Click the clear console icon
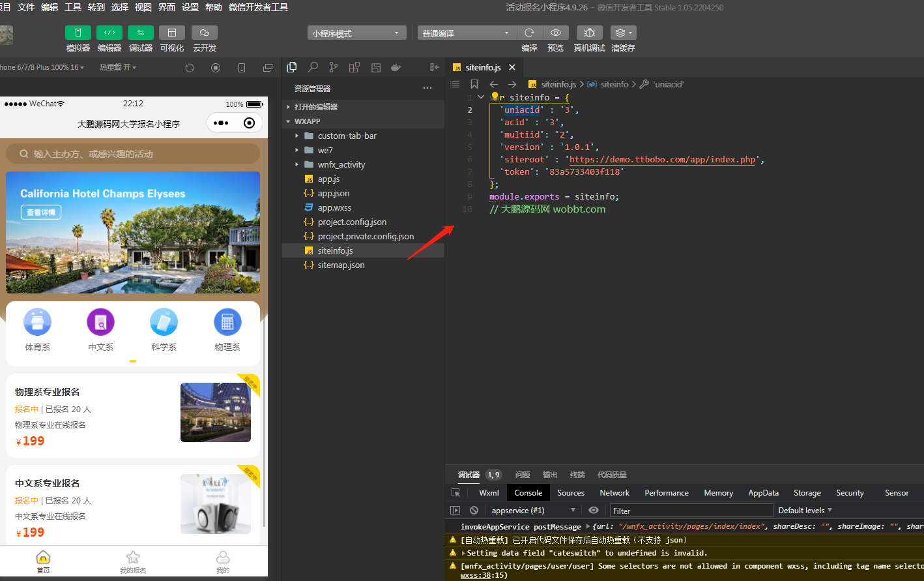This screenshot has height=581, width=924. [474, 511]
